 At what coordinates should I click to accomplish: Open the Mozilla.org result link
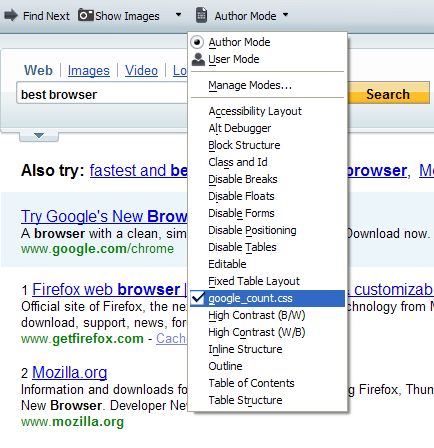pyautogui.click(x=70, y=372)
